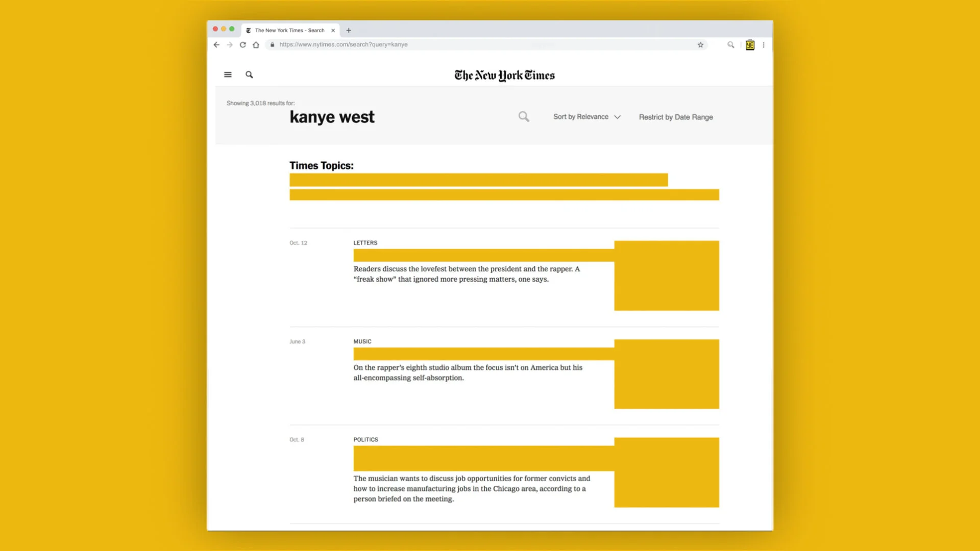The height and width of the screenshot is (551, 980).
Task: Click the second Times Topics link bar
Action: 504,195
